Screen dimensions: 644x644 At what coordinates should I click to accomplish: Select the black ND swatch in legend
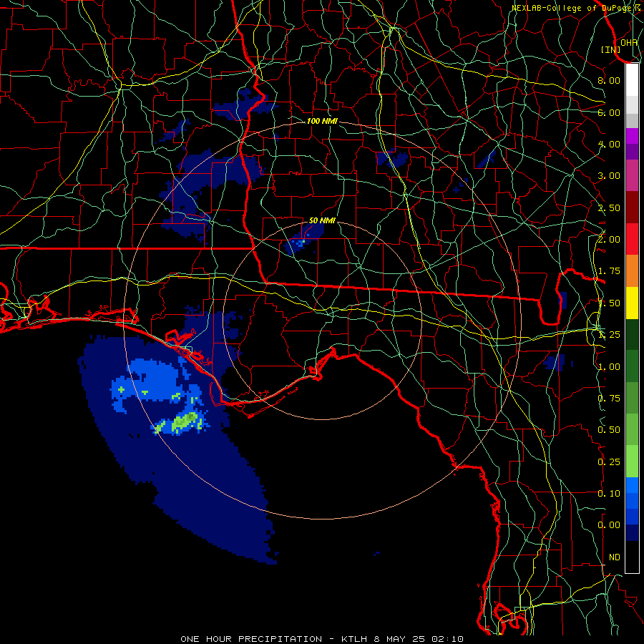coord(632,557)
